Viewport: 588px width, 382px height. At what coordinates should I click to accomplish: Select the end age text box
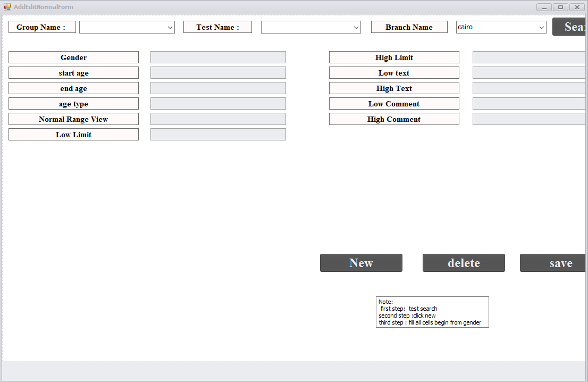click(218, 88)
